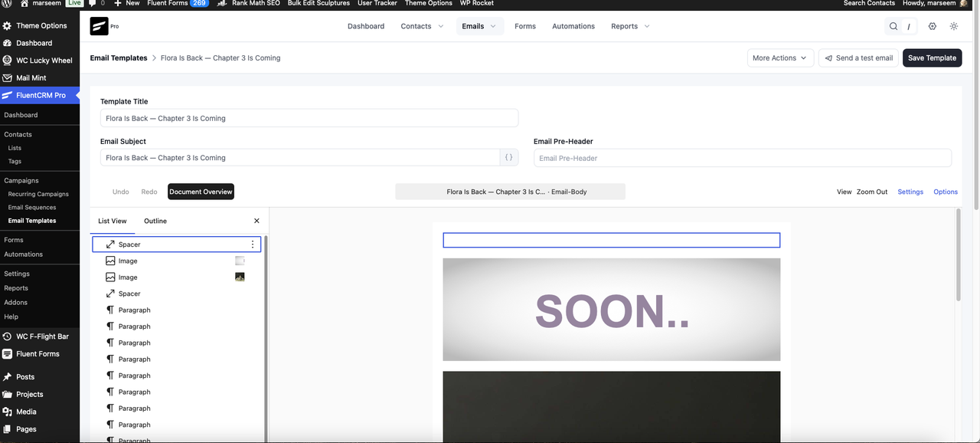Open the gear settings icon in FluentCRM header
Viewport: 980px width, 443px height.
pos(932,26)
